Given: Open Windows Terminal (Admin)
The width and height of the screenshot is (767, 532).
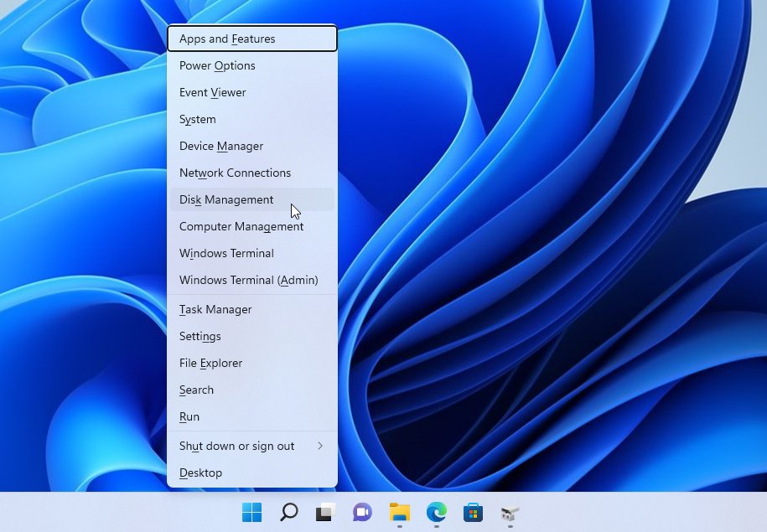Looking at the screenshot, I should click(252, 280).
